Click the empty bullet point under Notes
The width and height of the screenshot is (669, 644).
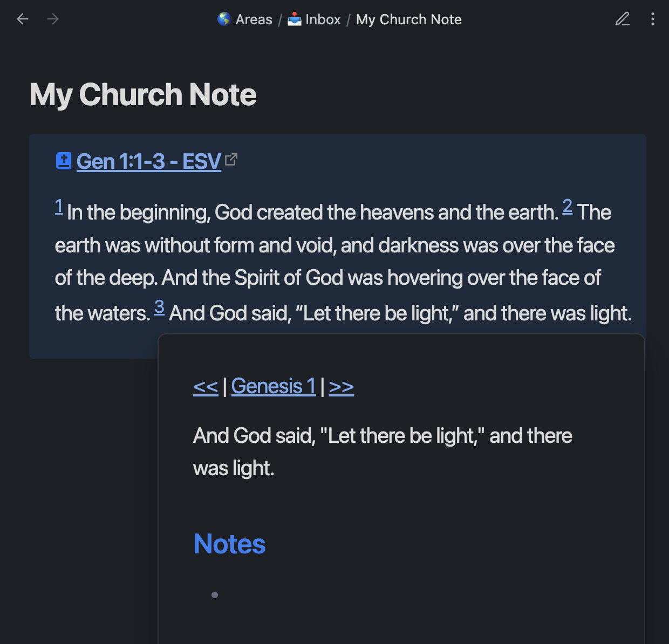coord(215,594)
